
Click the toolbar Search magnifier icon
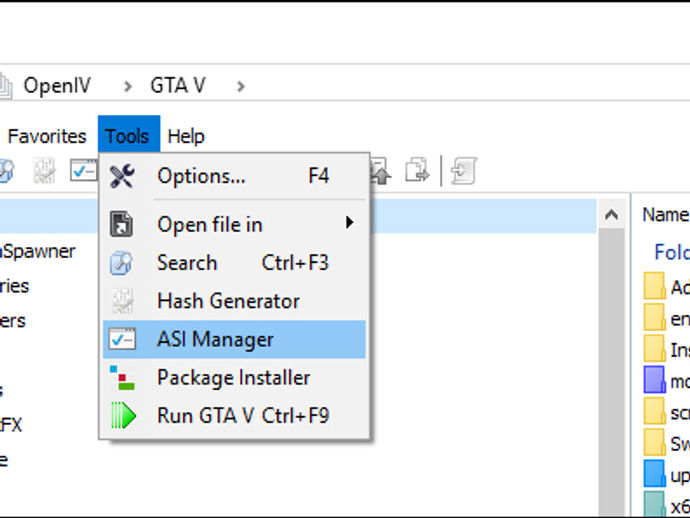pos(6,171)
